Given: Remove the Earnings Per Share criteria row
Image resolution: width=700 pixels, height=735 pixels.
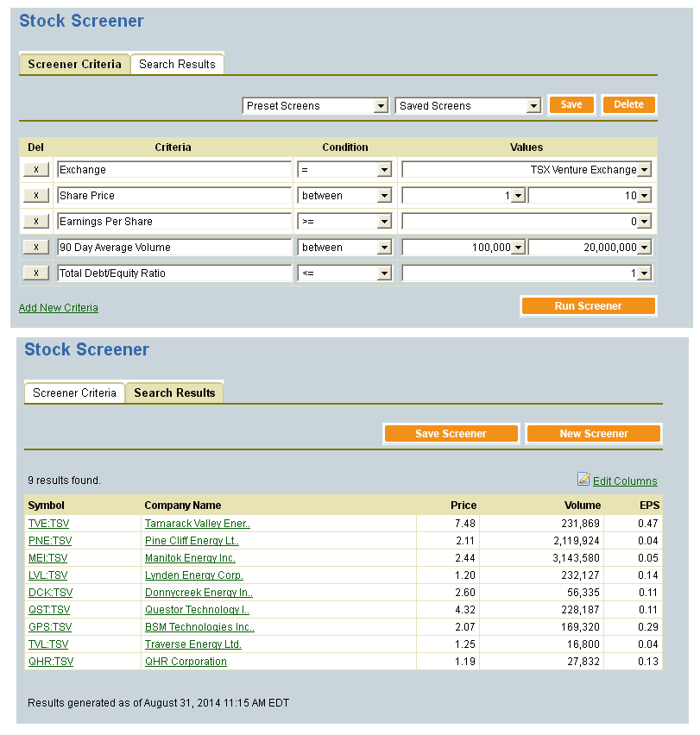Looking at the screenshot, I should [36, 221].
